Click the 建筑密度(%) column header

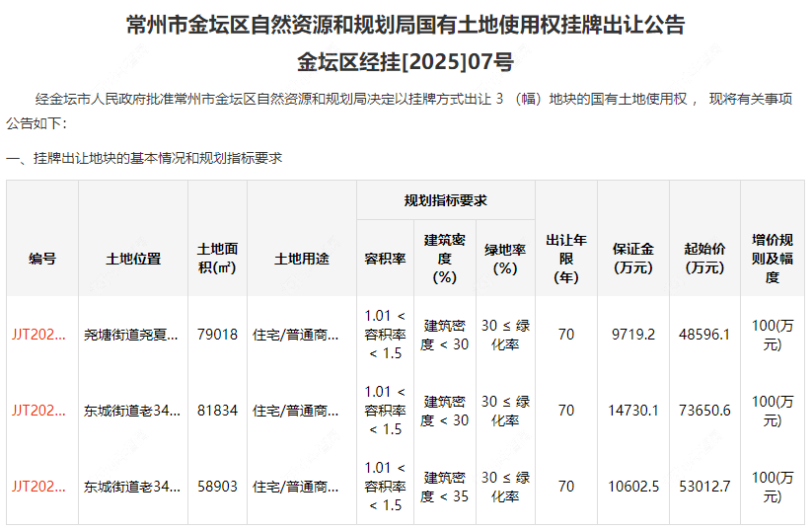[x=445, y=259]
